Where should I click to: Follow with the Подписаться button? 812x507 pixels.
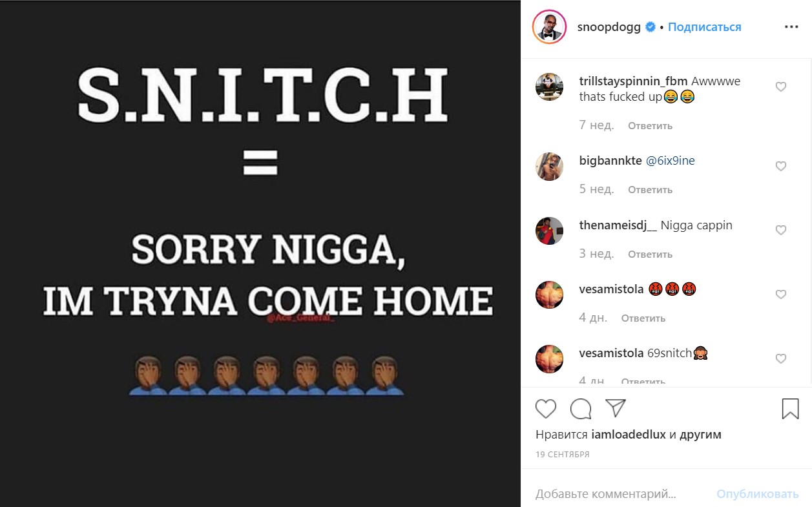pos(704,27)
